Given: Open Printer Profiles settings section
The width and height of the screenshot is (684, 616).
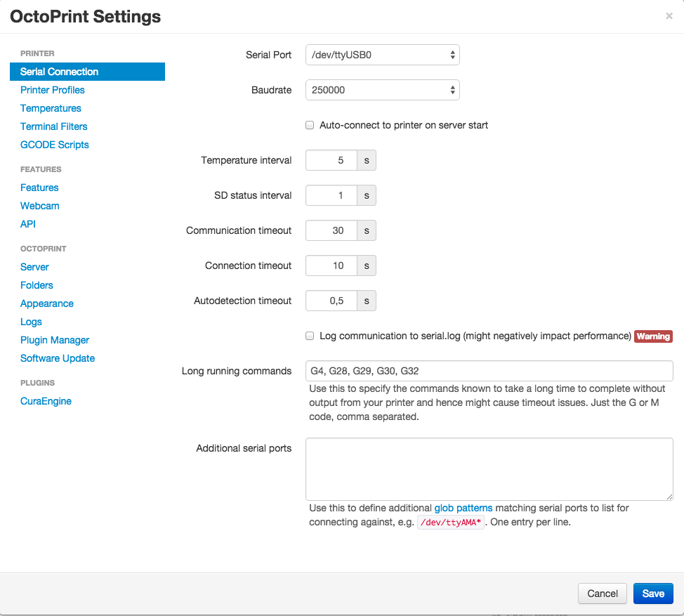Looking at the screenshot, I should tap(53, 90).
